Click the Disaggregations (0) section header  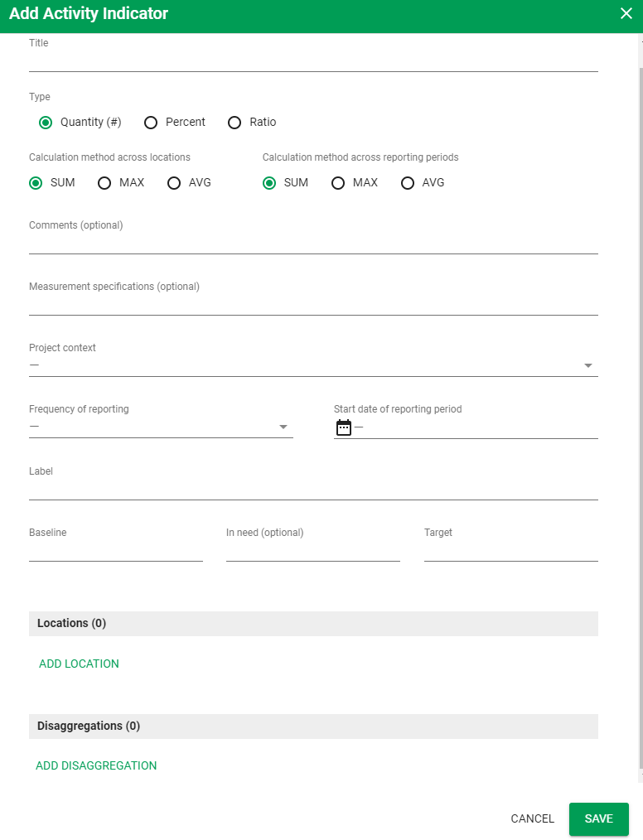313,726
